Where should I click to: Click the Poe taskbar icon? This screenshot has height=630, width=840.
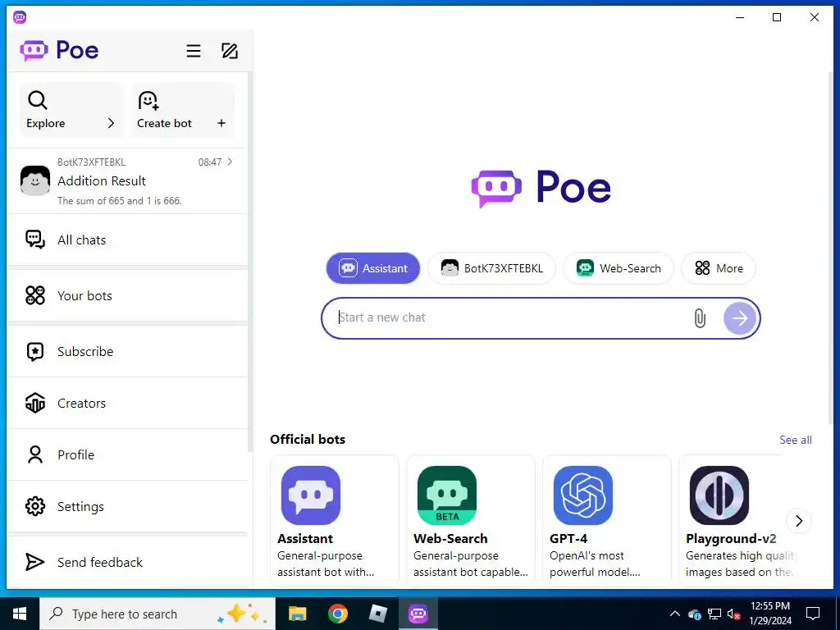click(x=418, y=614)
